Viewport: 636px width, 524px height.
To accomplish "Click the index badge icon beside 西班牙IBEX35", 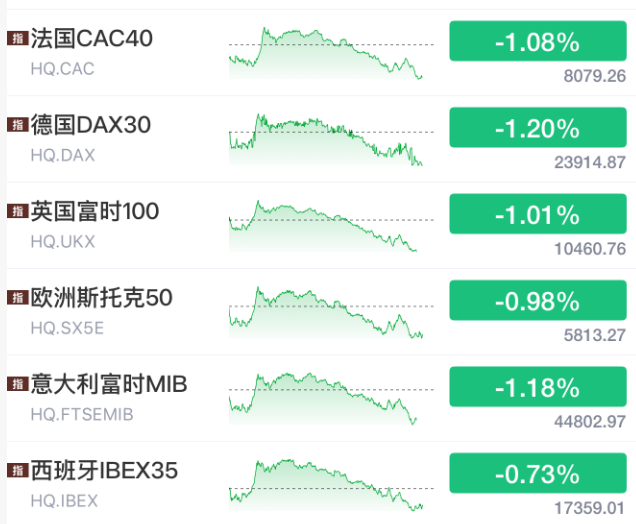I will pos(17,470).
